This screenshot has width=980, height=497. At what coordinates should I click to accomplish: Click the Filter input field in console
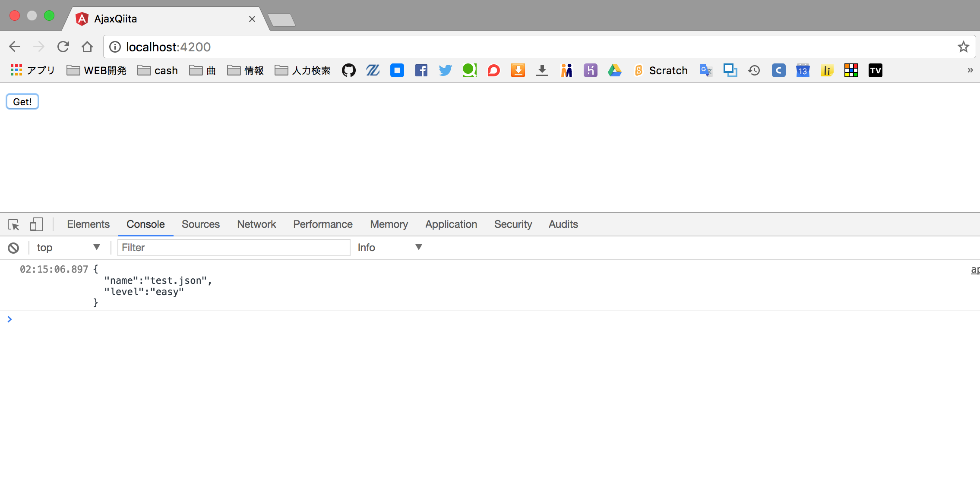(x=235, y=247)
